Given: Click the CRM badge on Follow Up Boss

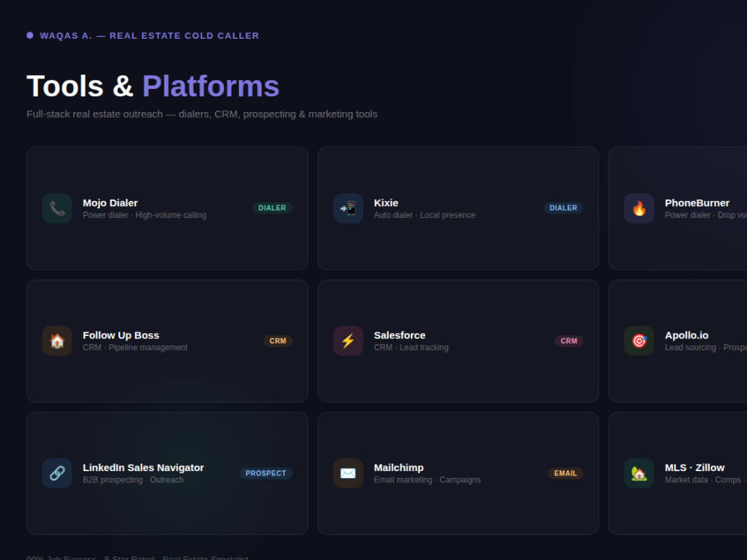Looking at the screenshot, I should pos(278,341).
